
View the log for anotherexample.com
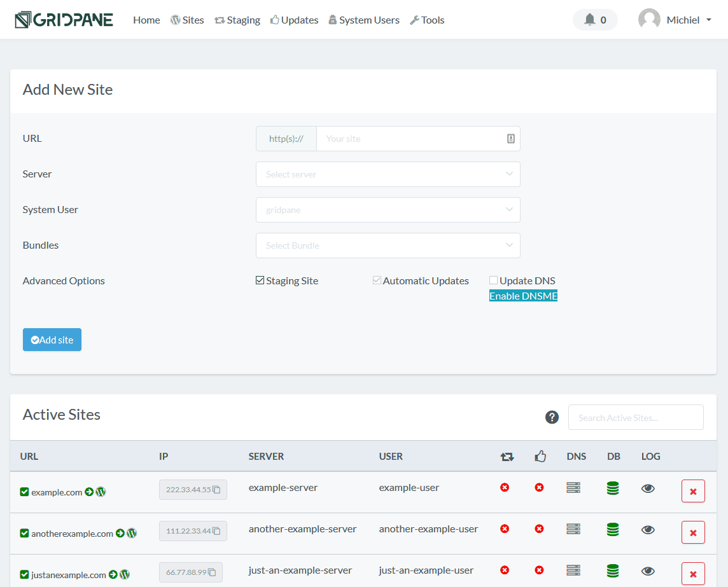coord(648,529)
